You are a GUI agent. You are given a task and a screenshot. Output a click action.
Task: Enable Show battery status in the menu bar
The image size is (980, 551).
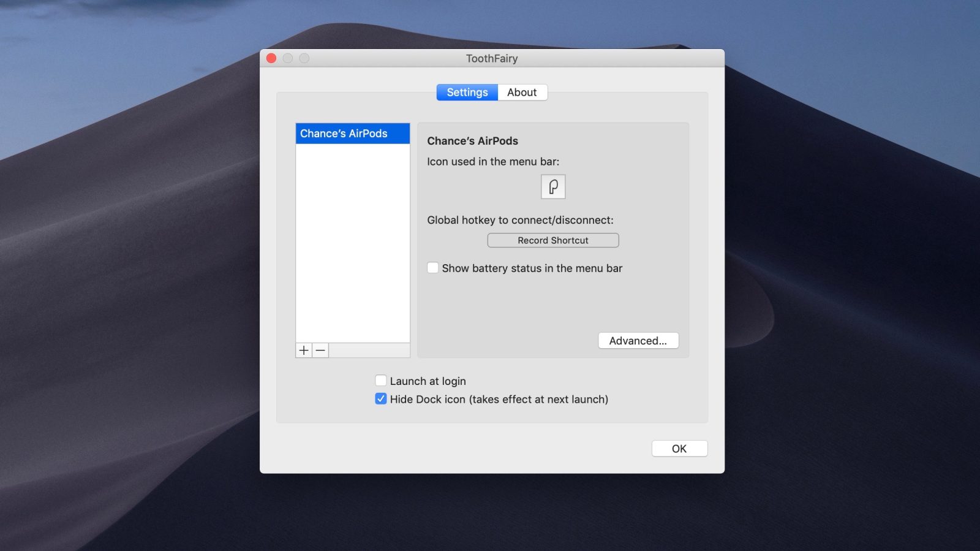[x=433, y=268]
